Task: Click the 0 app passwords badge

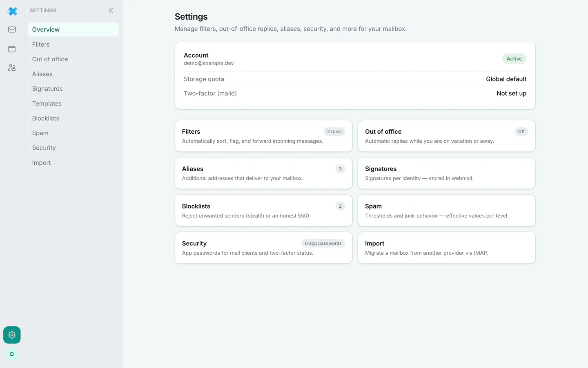Action: 323,243
